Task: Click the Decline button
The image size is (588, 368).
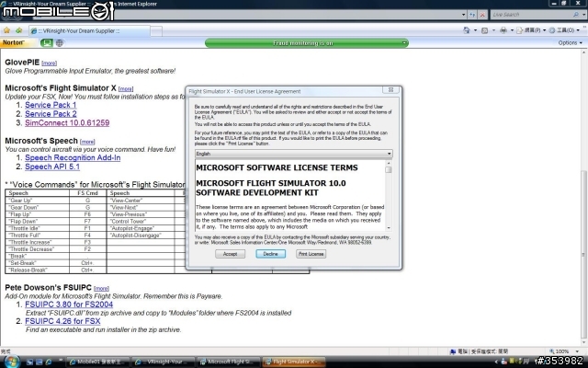Action: (270, 254)
